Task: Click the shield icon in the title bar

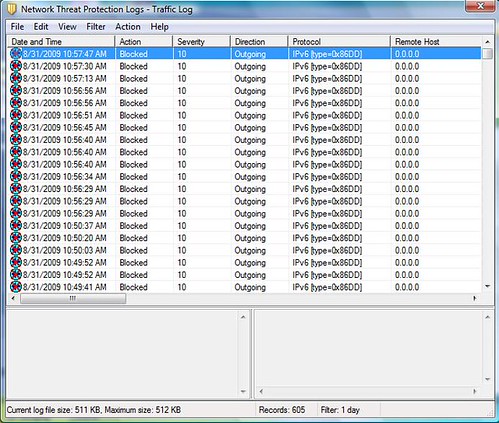Action: click(x=12, y=10)
